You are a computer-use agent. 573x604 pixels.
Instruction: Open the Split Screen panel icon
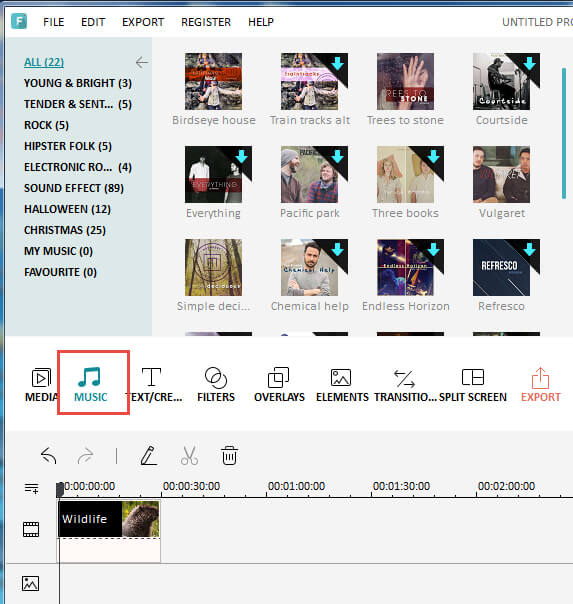pyautogui.click(x=472, y=377)
